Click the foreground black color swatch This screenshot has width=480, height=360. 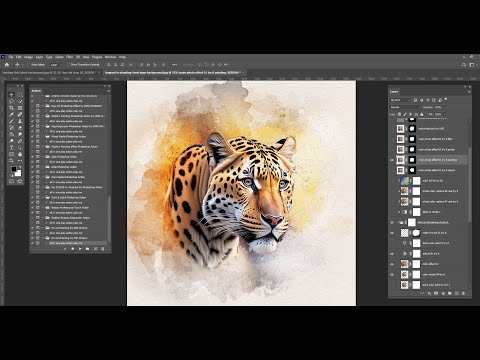pyautogui.click(x=14, y=169)
